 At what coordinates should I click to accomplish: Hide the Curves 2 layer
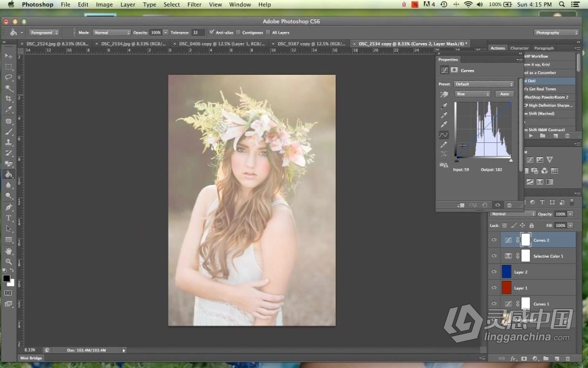pos(494,240)
